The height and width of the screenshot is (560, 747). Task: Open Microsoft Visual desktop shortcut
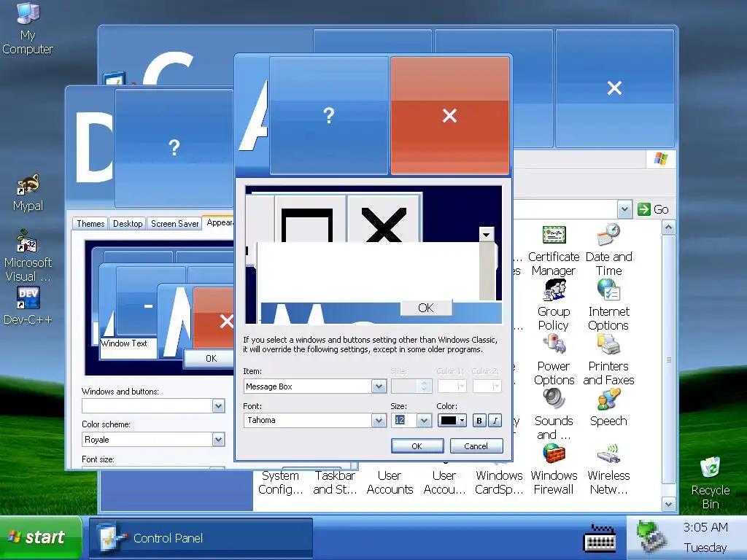tap(28, 256)
